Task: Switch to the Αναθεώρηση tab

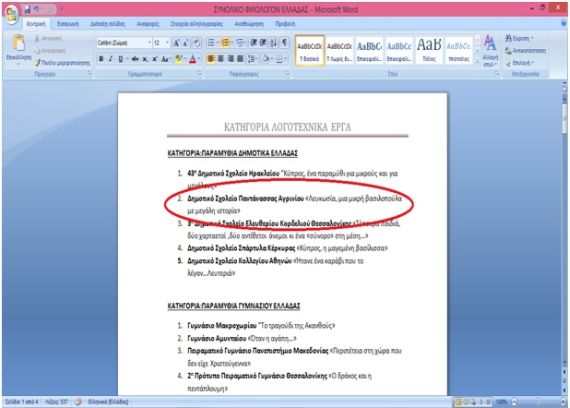Action: click(249, 24)
